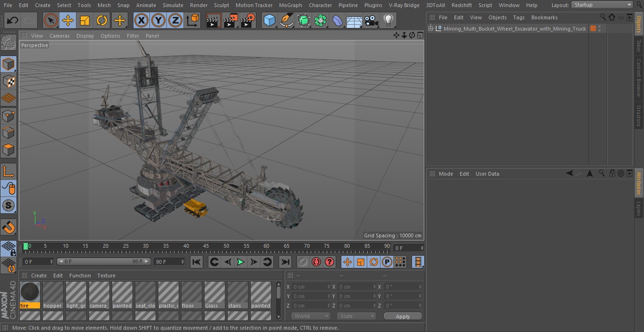This screenshot has height=332, width=644.
Task: Enable the Axis tool
Action: coord(8,171)
